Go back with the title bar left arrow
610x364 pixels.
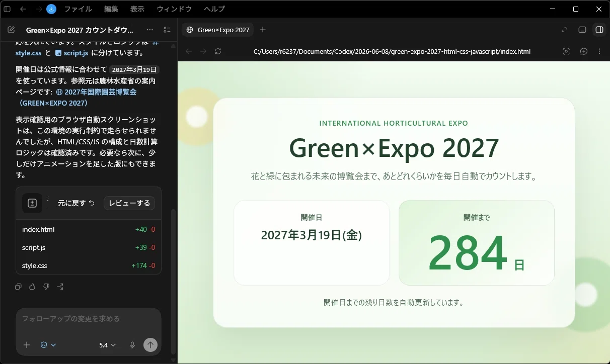(23, 9)
